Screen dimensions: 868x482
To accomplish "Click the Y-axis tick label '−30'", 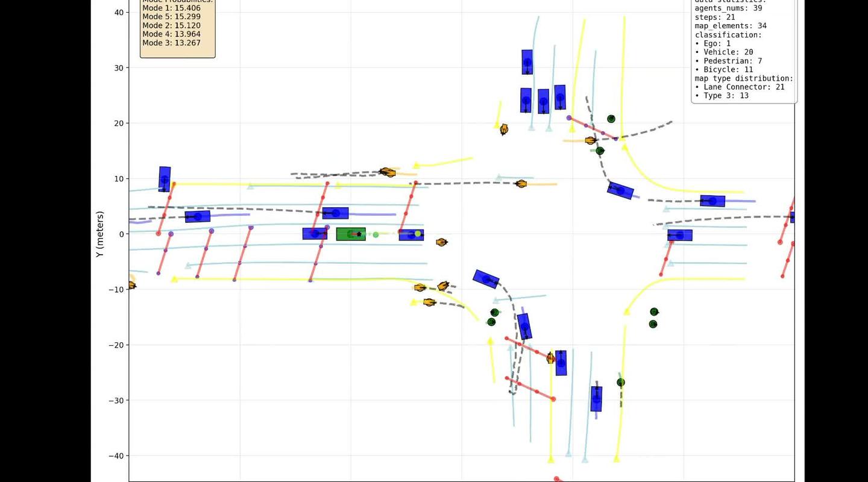I will [115, 401].
